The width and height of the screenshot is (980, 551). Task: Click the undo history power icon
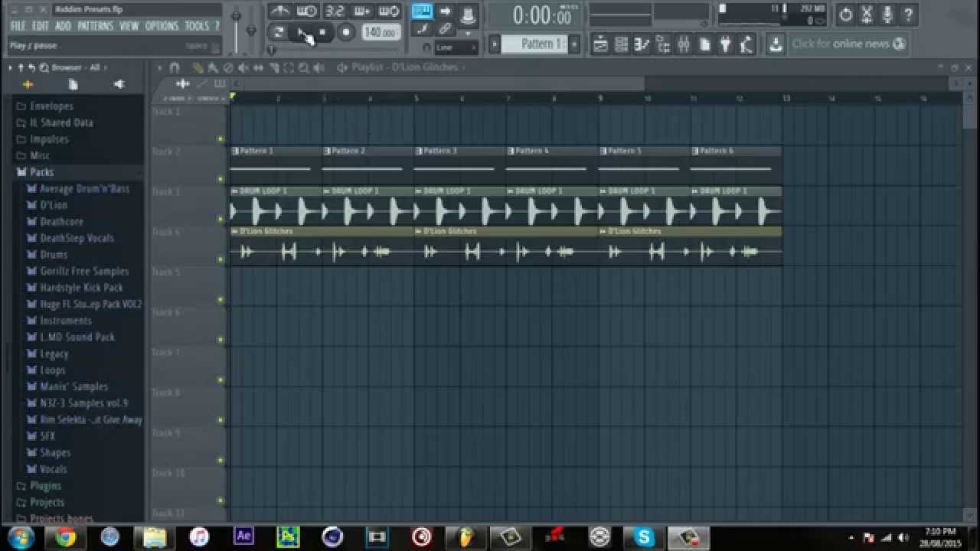click(x=846, y=15)
